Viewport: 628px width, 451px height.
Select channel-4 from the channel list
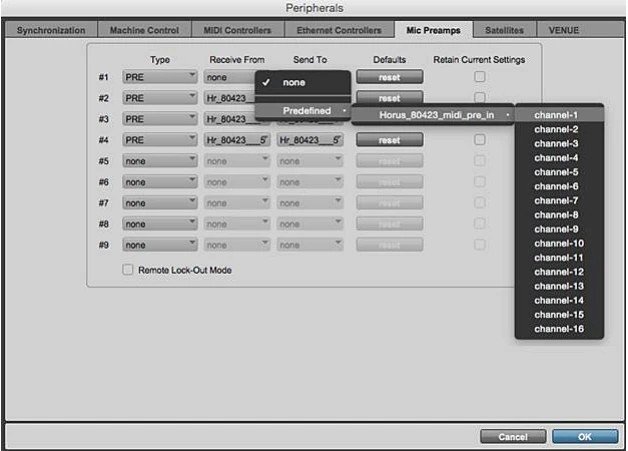pos(559,158)
